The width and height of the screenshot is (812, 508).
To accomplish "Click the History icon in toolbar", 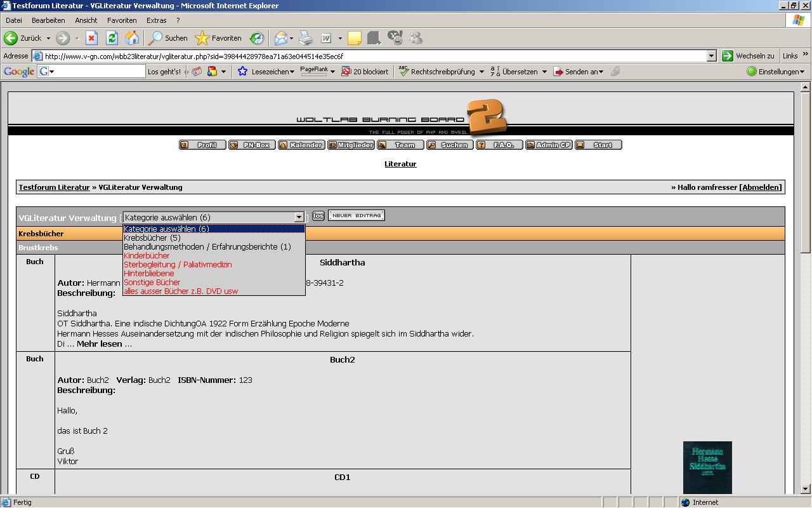I will (256, 38).
